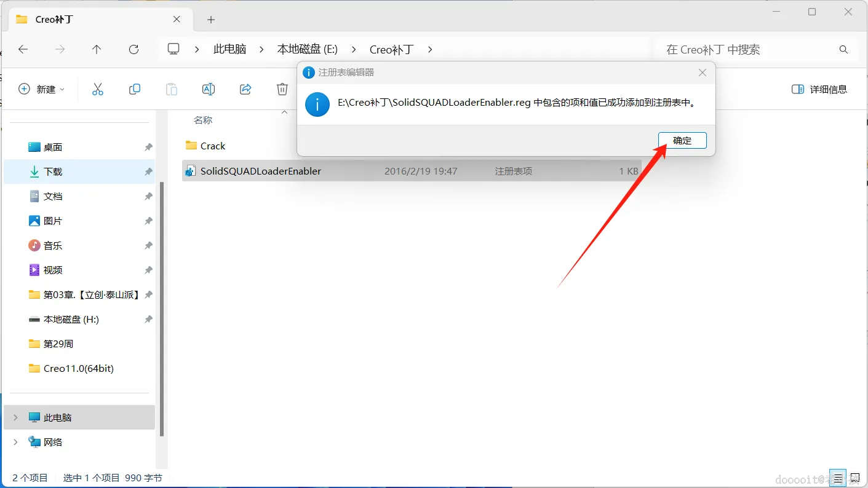The width and height of the screenshot is (868, 488).
Task: Open 图片 in the sidebar
Action: [53, 221]
